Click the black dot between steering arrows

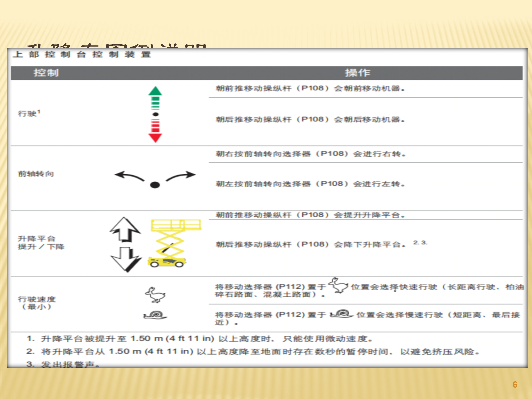tap(155, 185)
